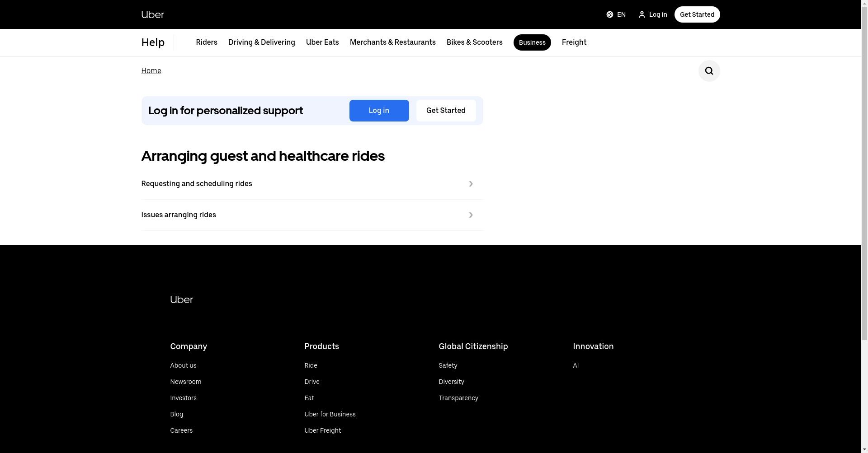Switch to Driving & Delivering tab
868x453 pixels.
point(261,42)
